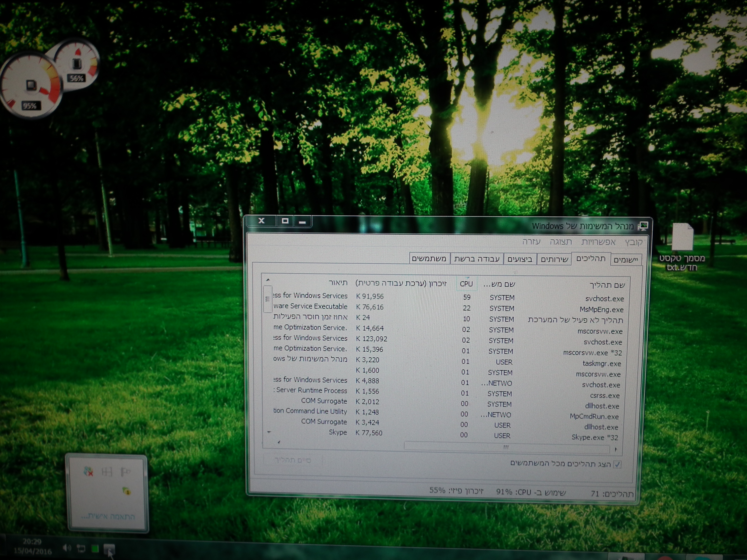
Task: Click the Task Manager title bar icon
Action: click(x=643, y=226)
